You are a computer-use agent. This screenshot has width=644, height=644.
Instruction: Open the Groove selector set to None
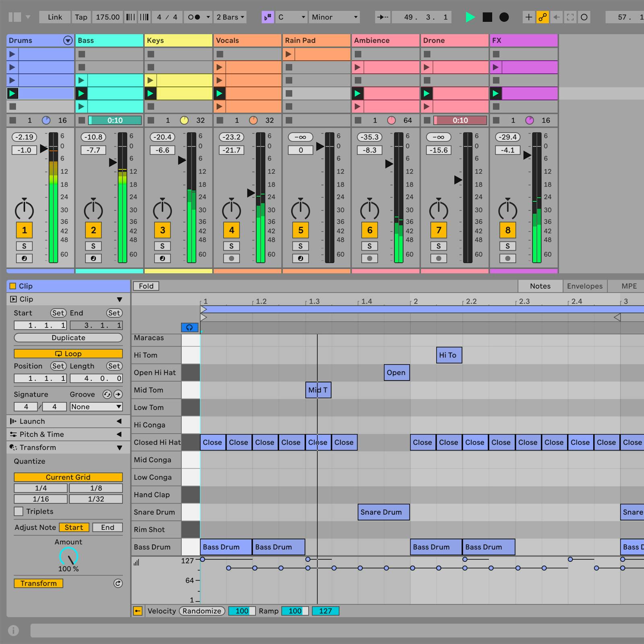(96, 407)
